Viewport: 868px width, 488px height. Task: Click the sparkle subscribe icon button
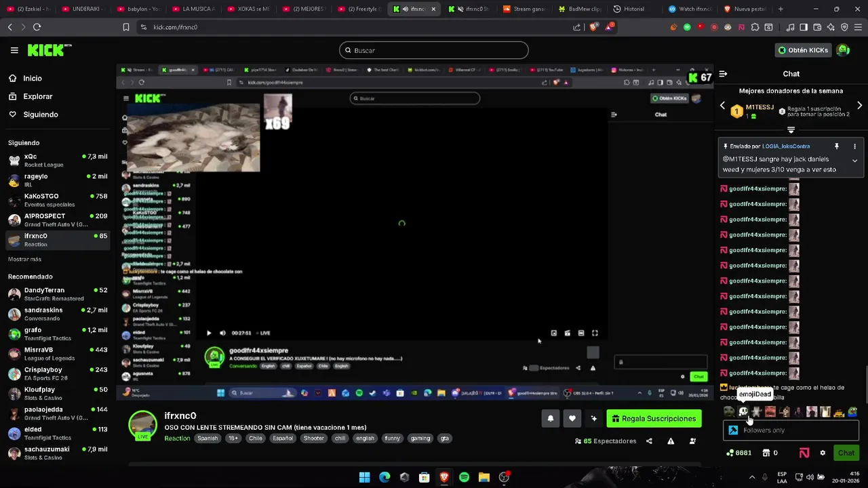[593, 419]
